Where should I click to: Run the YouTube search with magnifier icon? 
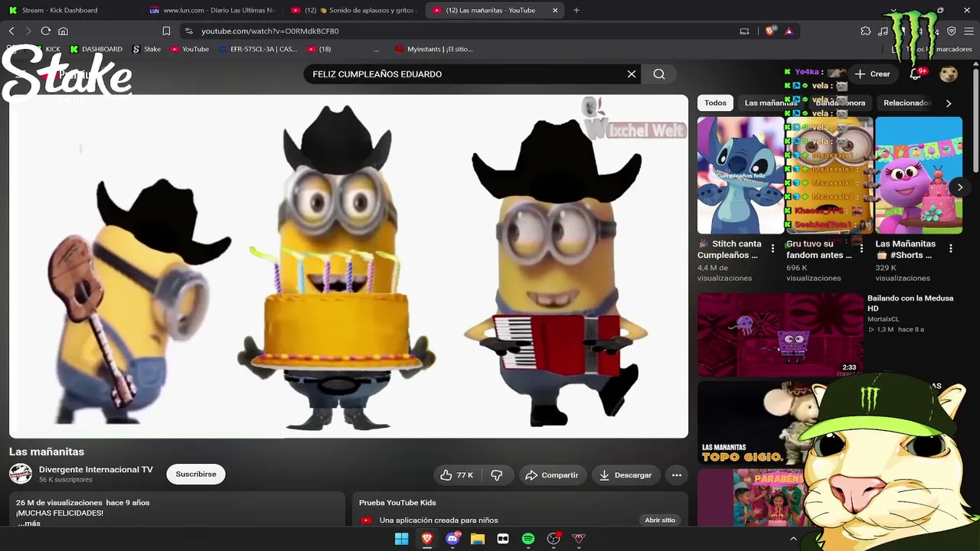659,74
